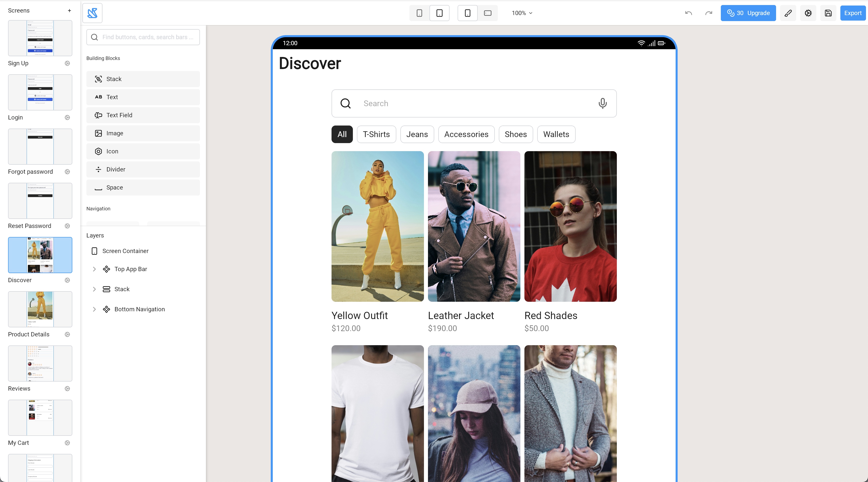Expand the Top App Bar layer

[x=94, y=269]
